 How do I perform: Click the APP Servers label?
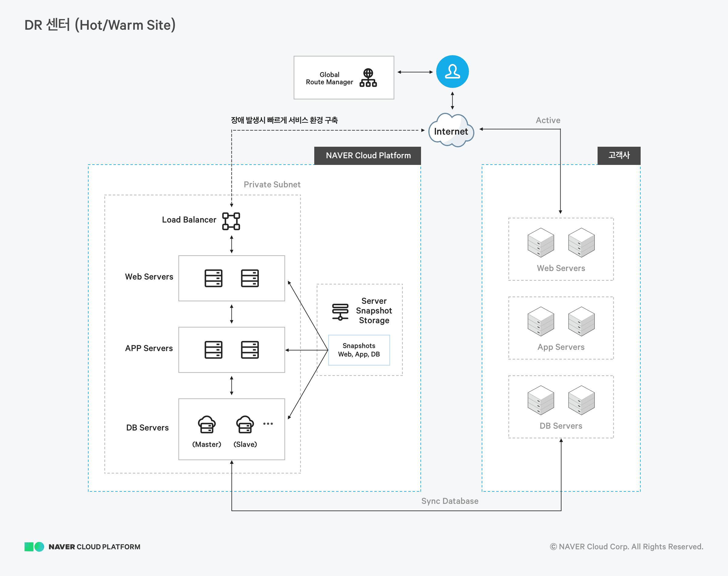click(149, 348)
